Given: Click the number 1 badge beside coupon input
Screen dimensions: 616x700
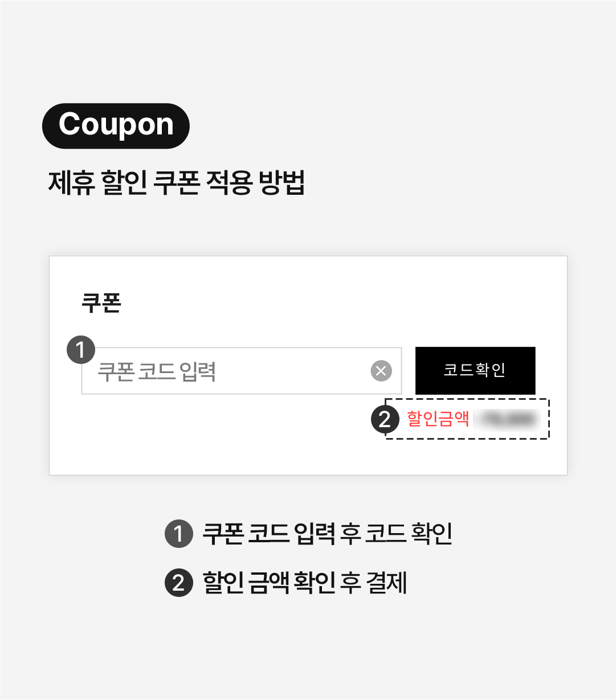Looking at the screenshot, I should (81, 349).
